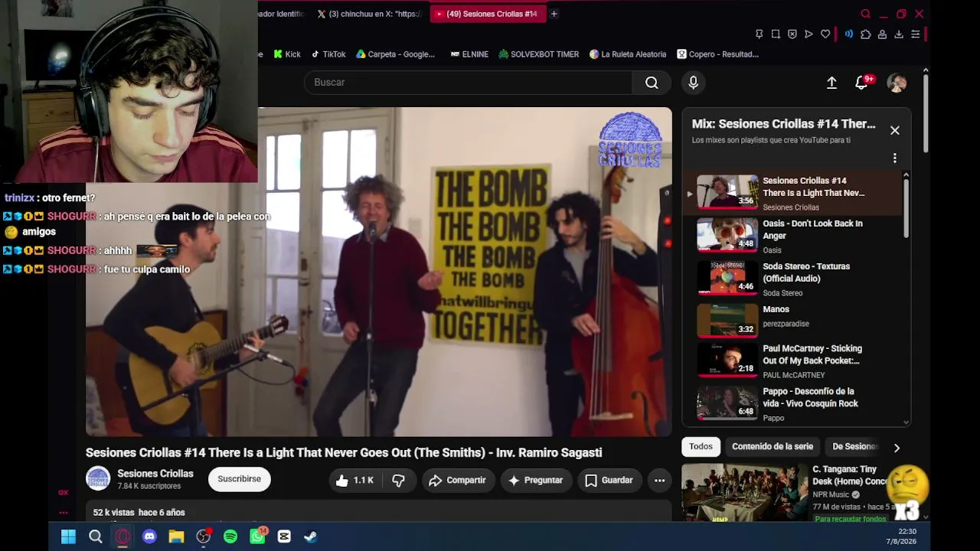Open YouTube notifications bell

(x=861, y=83)
